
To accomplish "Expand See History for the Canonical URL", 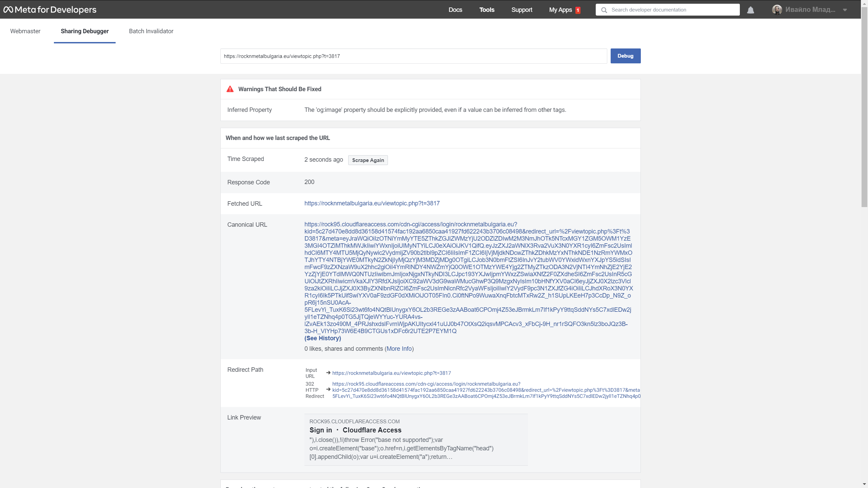I will tap(322, 338).
